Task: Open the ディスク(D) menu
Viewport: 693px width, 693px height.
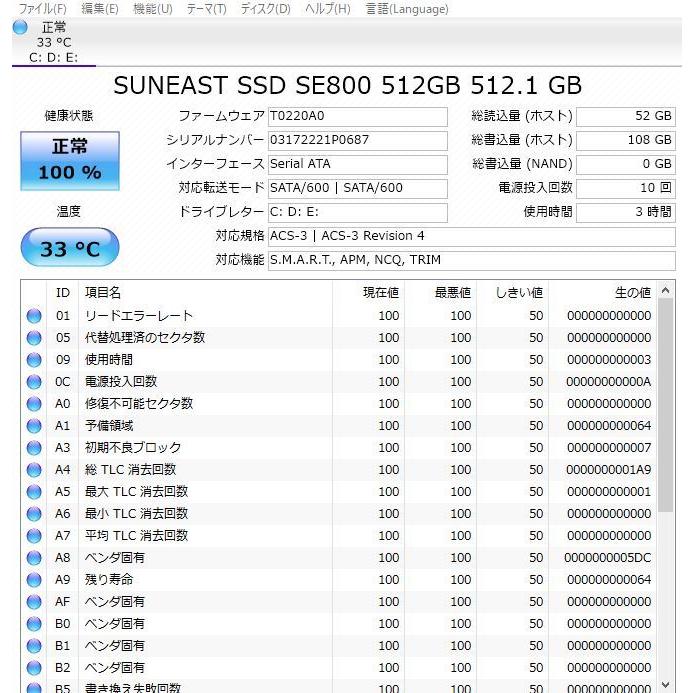Action: click(265, 8)
